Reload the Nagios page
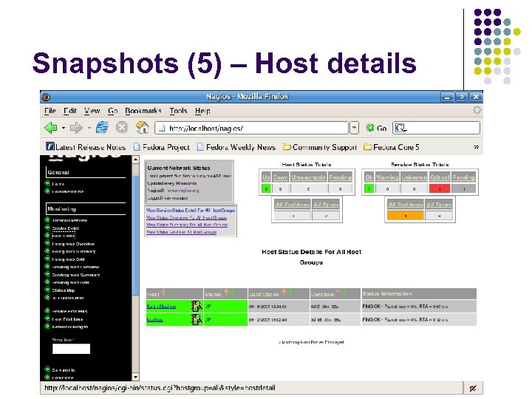 coord(102,128)
